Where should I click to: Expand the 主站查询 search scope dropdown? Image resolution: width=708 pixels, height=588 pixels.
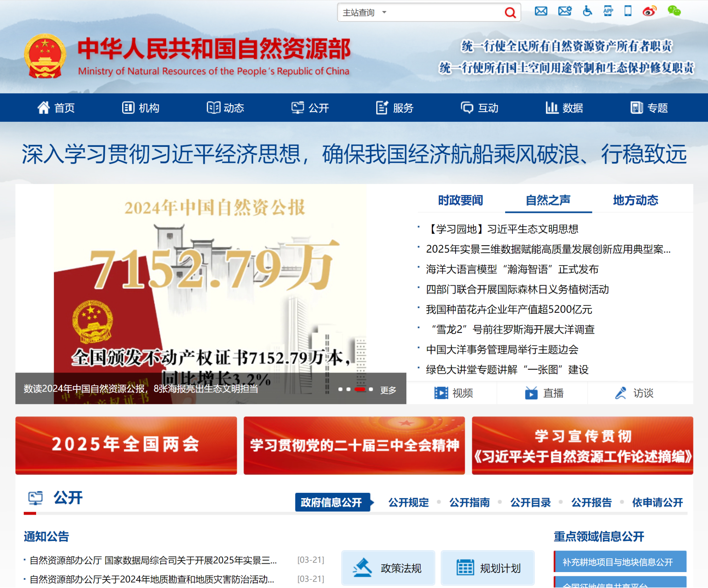365,13
